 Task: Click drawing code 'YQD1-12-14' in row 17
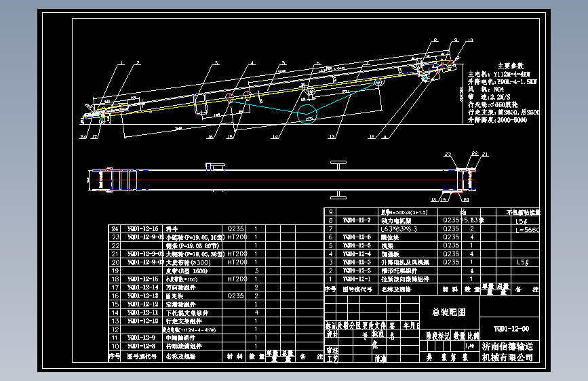click(x=142, y=287)
